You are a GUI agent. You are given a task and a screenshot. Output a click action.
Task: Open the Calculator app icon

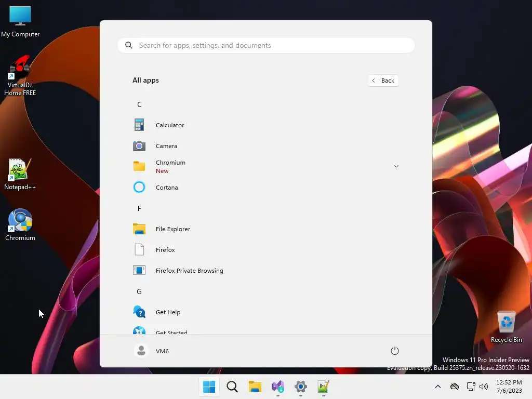[x=139, y=125]
